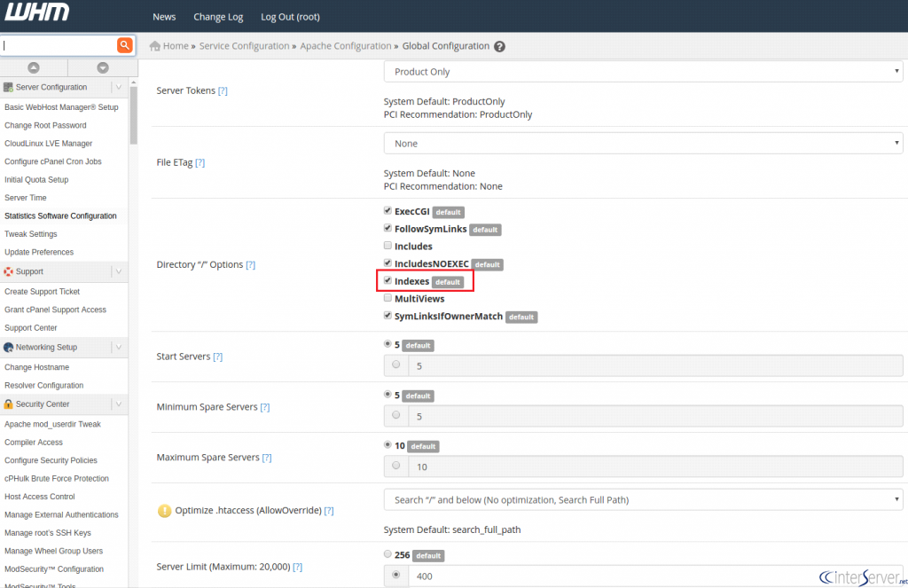Collapse the Server Configuration section chevron

pos(119,87)
